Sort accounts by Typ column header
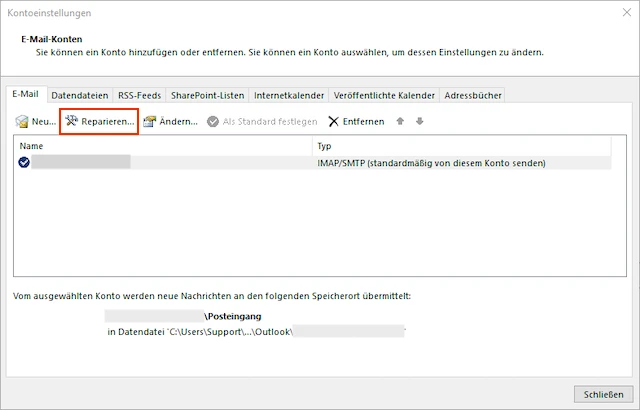The height and width of the screenshot is (410, 640). tap(462, 146)
